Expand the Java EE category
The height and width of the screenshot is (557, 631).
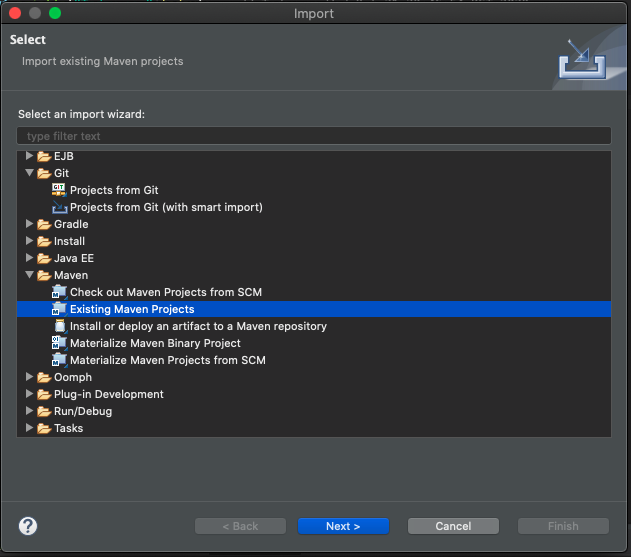(29, 258)
